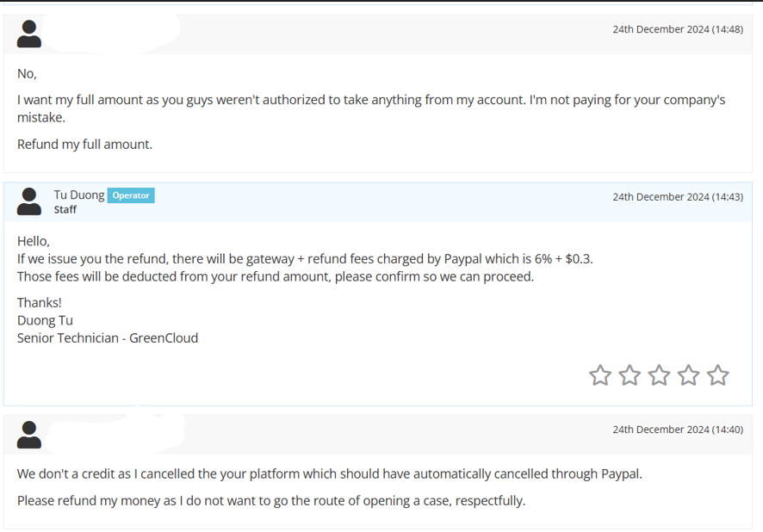
Task: Click the Operator badge next to Tu Duong
Action: click(131, 195)
